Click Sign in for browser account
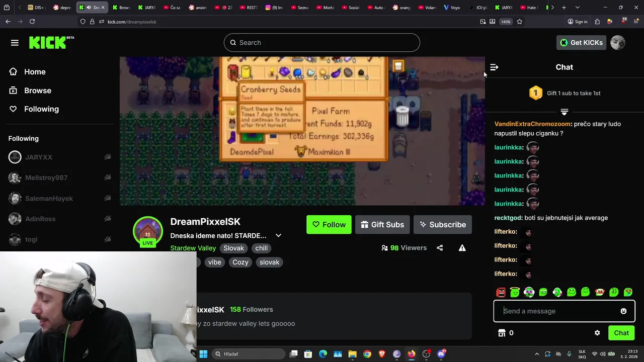Viewport: 644px width, 362px height. 577,22
